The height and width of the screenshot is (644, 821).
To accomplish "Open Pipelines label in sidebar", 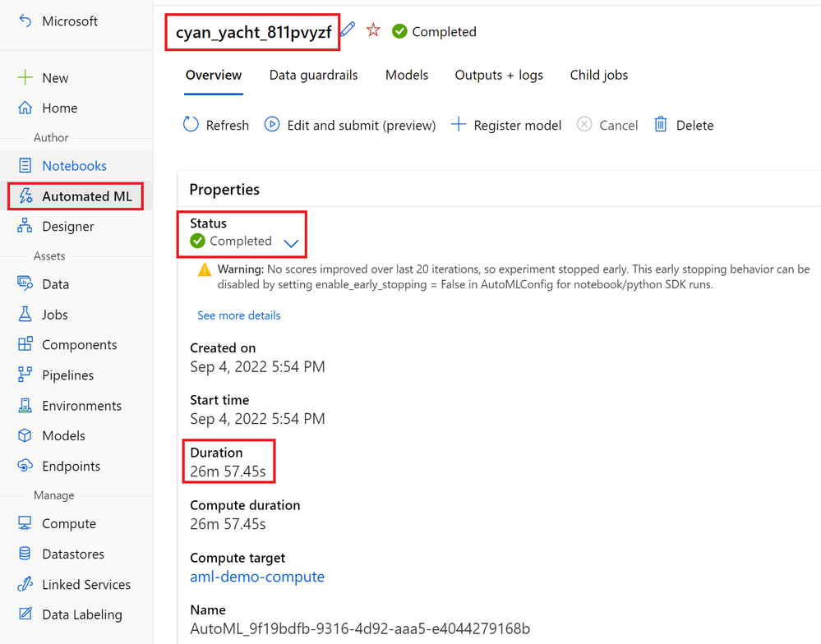I will click(68, 375).
